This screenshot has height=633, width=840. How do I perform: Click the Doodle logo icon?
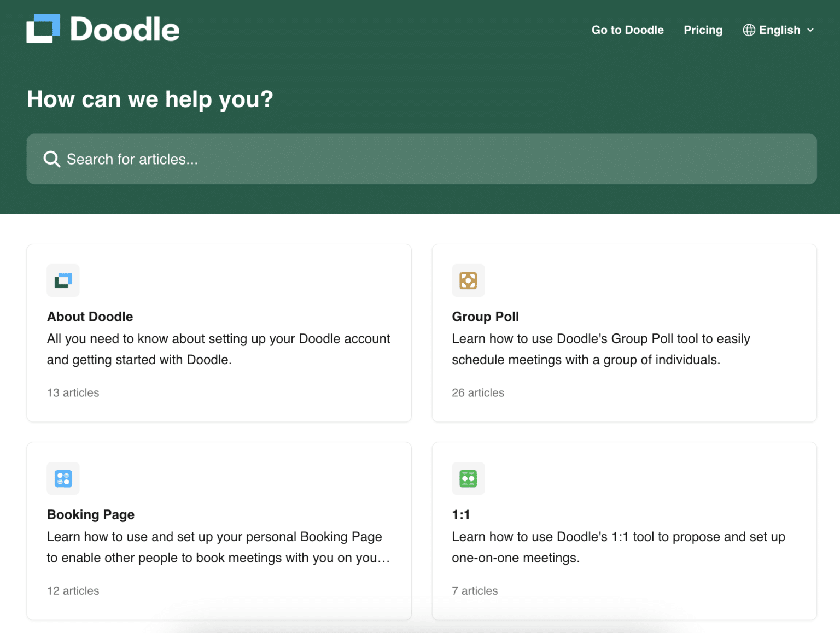pos(42,28)
